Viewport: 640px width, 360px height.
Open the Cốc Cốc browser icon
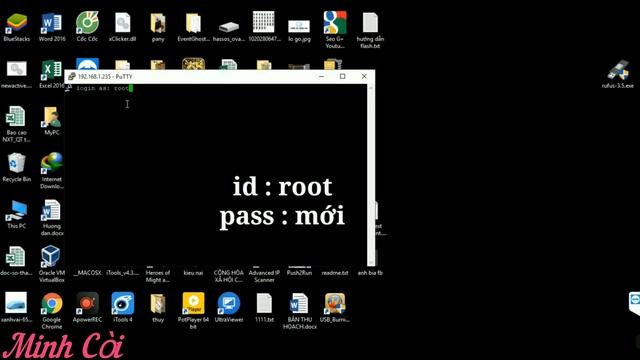click(87, 27)
